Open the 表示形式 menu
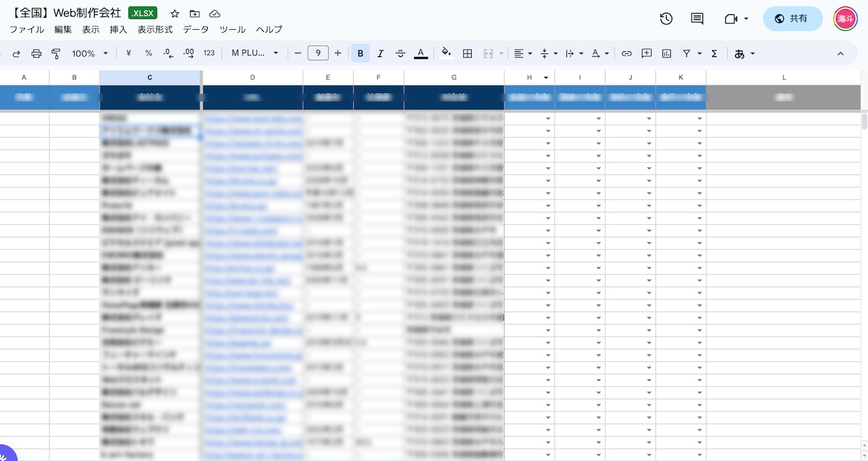 (155, 29)
